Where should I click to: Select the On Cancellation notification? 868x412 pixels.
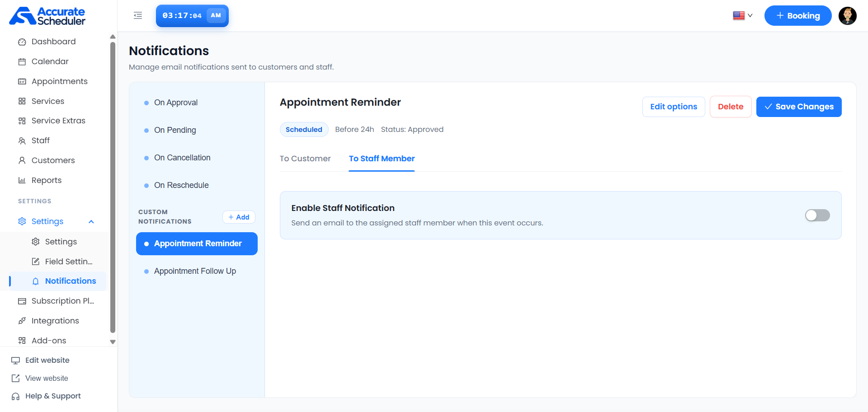pos(197,158)
